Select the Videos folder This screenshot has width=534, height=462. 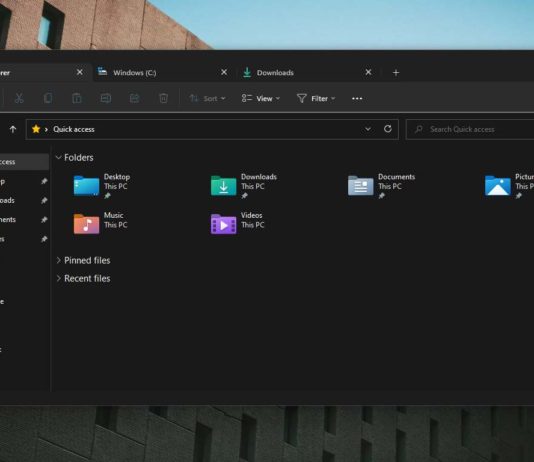click(x=237, y=223)
